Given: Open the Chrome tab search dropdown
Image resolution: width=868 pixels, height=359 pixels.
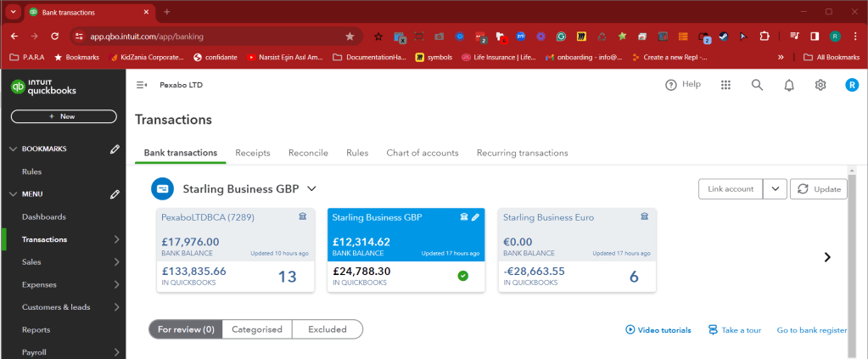Looking at the screenshot, I should pos(13,12).
